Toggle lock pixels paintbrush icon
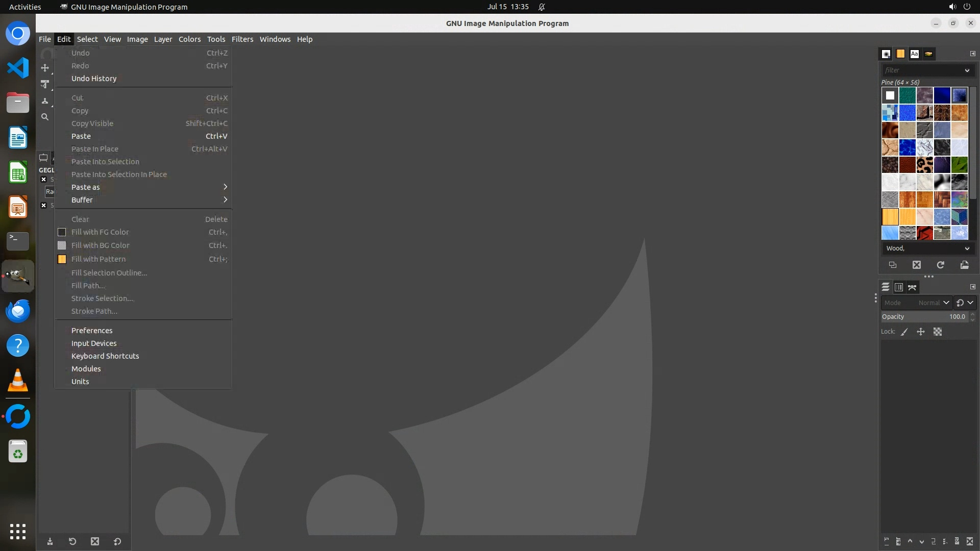The width and height of the screenshot is (980, 551). point(904,332)
